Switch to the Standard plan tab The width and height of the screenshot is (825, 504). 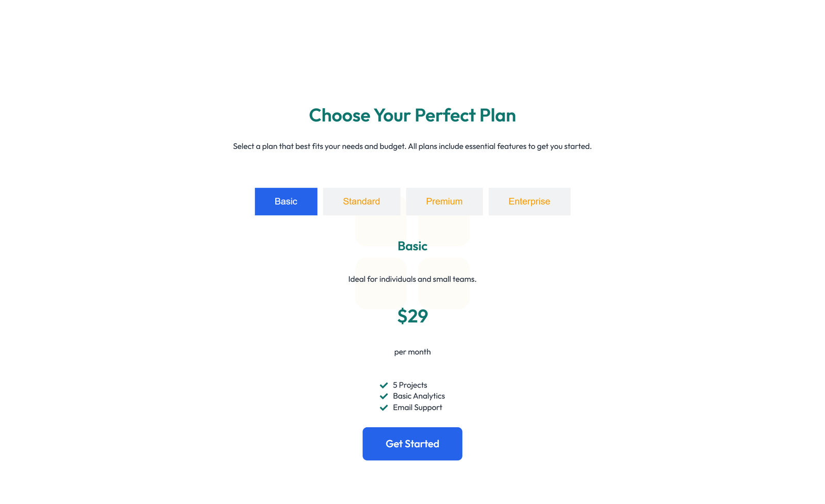coord(361,201)
